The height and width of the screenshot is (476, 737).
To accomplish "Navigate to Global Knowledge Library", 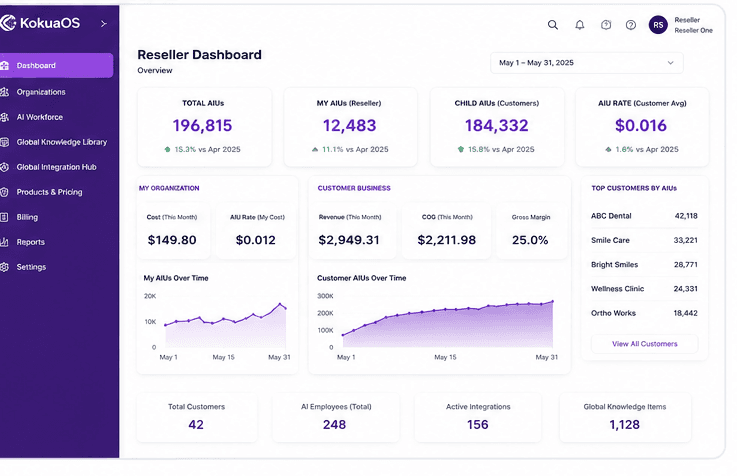I will point(62,142).
